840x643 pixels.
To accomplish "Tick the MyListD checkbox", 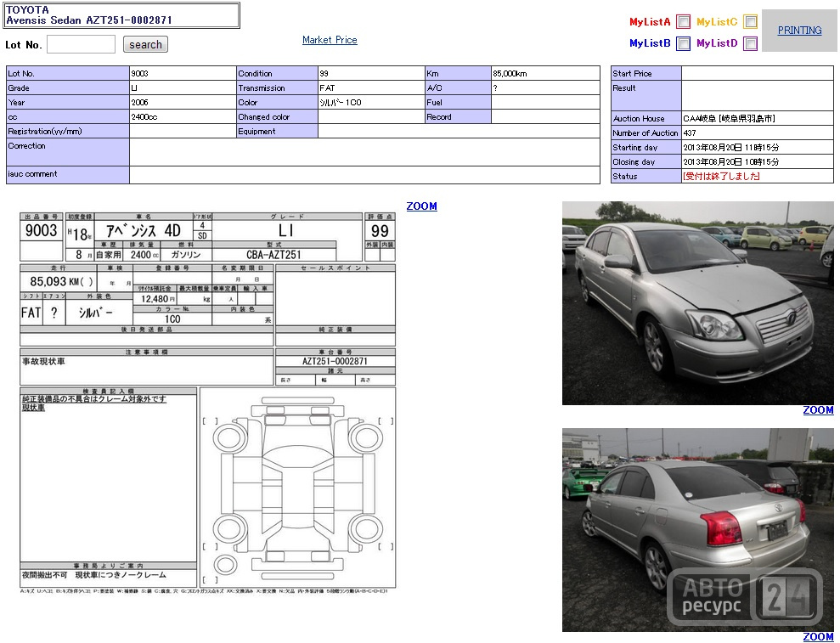I will click(751, 43).
